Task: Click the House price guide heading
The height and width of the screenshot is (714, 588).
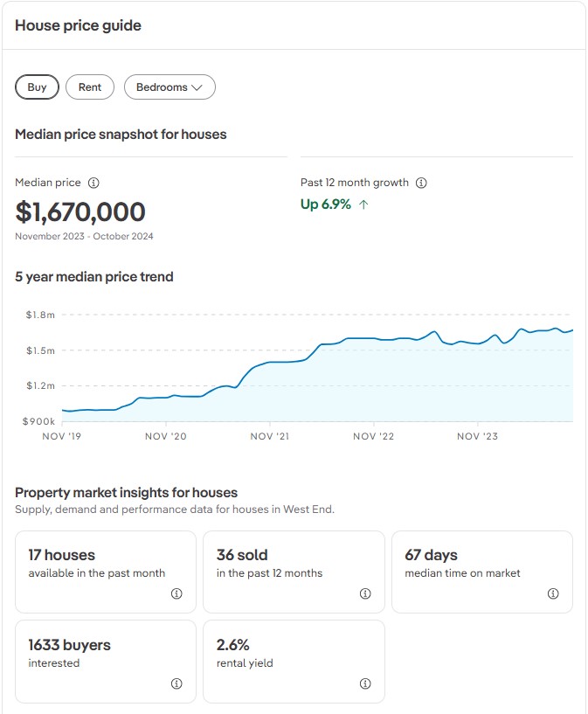Action: coord(78,25)
